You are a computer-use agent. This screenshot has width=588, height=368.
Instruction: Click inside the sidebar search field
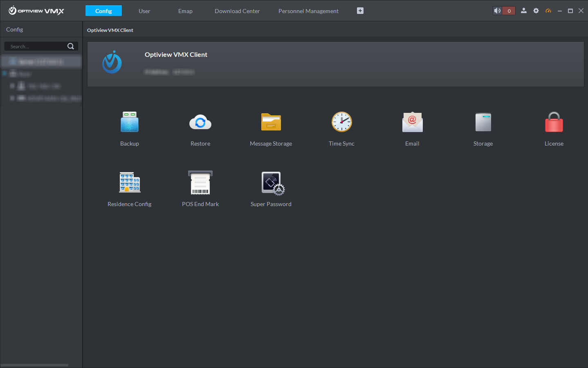37,46
